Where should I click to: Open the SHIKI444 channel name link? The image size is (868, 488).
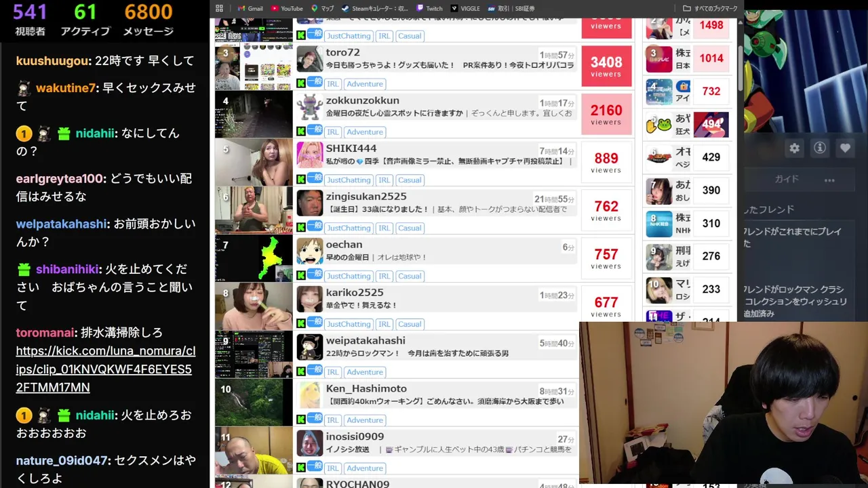351,148
